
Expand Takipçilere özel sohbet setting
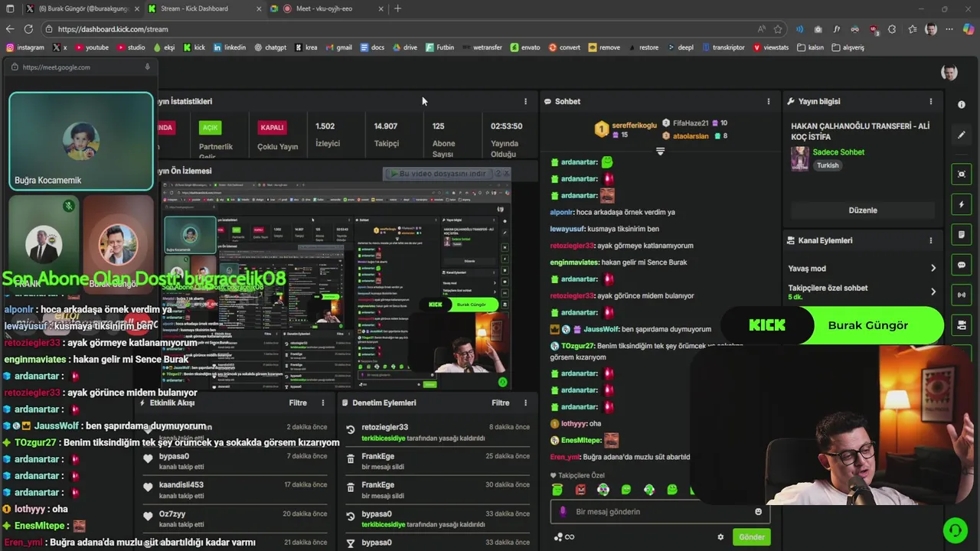[862, 292]
